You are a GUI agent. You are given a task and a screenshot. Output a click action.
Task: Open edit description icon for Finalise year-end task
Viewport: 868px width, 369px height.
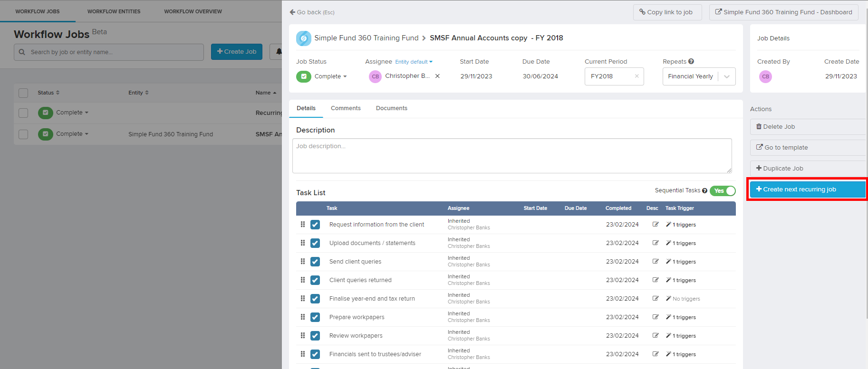click(656, 298)
